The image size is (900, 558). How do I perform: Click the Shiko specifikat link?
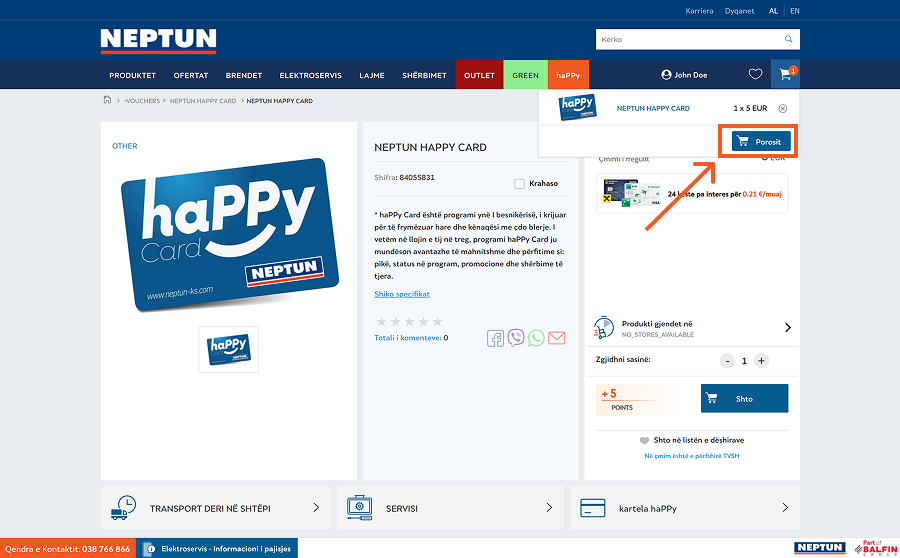[x=402, y=294]
